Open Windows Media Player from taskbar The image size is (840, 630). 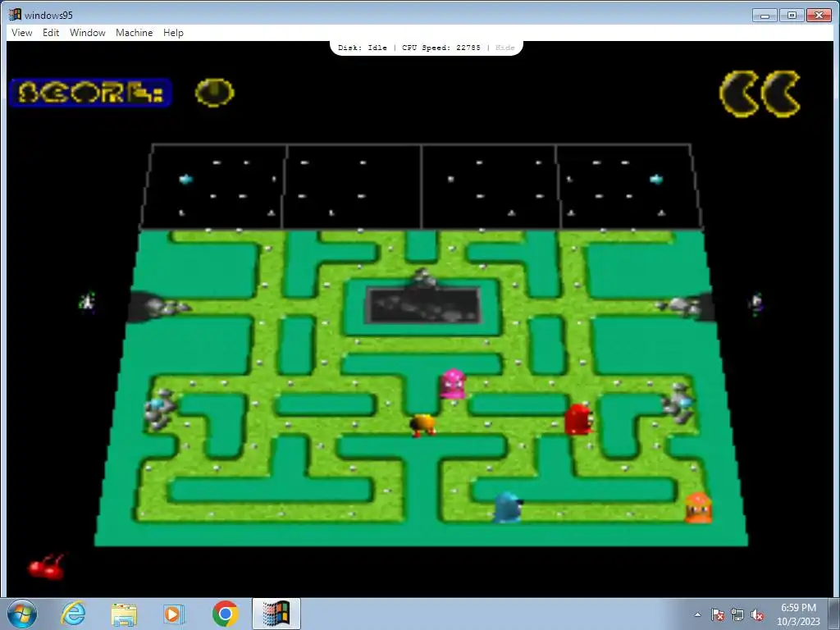point(174,614)
